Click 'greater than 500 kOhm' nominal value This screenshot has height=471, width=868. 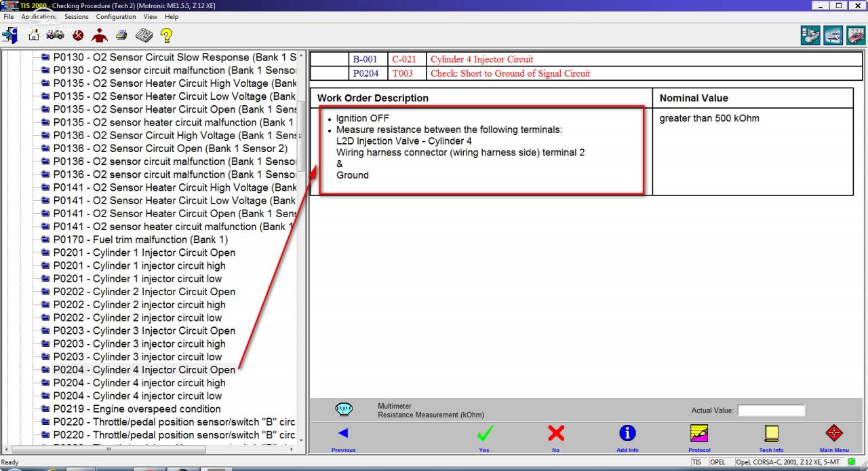[709, 118]
